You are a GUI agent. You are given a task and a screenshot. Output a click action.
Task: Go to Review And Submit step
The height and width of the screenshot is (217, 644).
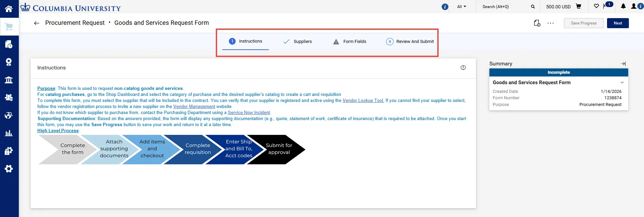pyautogui.click(x=410, y=42)
